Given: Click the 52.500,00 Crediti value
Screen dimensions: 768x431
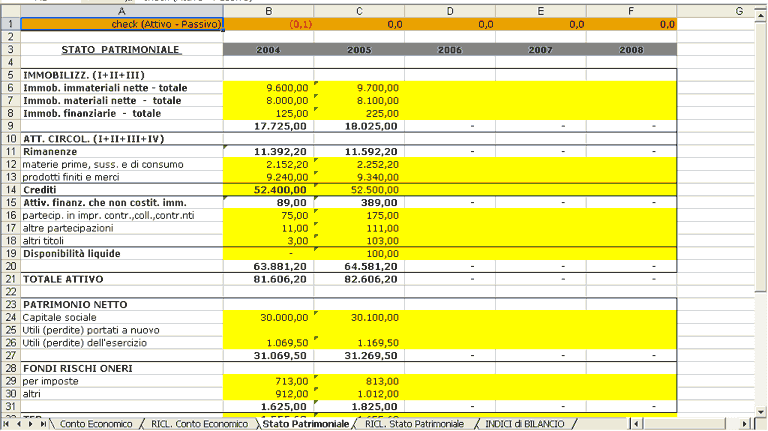Looking at the screenshot, I should pyautogui.click(x=359, y=190).
